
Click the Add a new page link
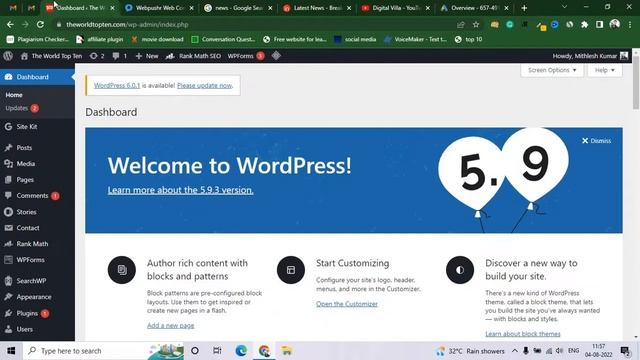click(x=171, y=325)
